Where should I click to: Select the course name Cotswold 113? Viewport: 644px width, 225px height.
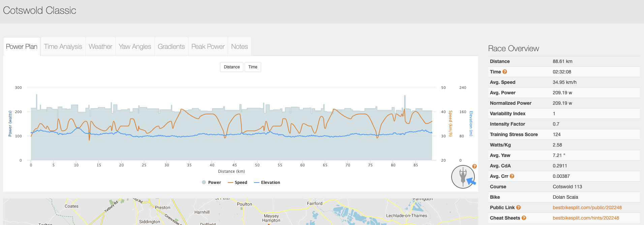click(x=567, y=187)
